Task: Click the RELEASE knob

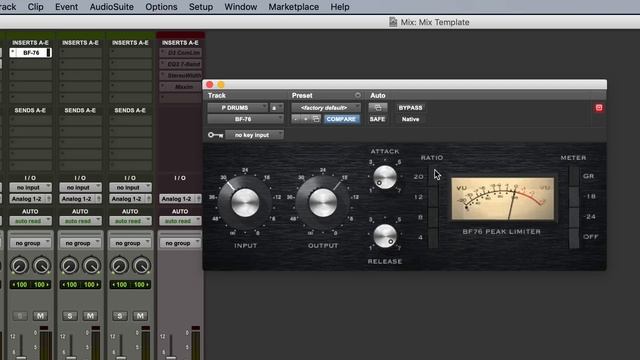Action: tap(384, 236)
